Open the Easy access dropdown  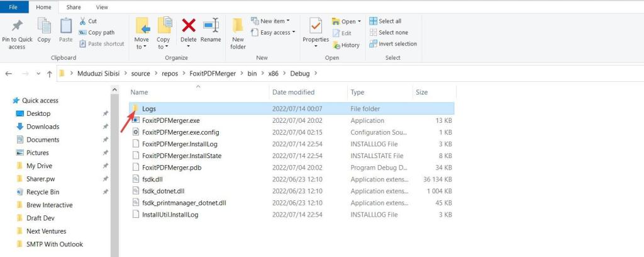[x=273, y=33]
